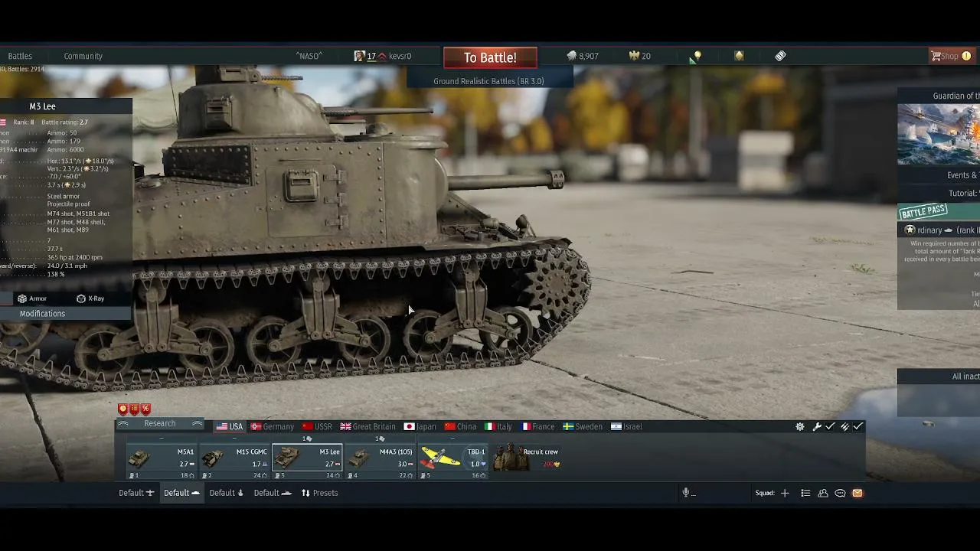Screen dimensions: 980x551
Task: Select the M15 CGMC vehicle slot
Action: (x=234, y=461)
